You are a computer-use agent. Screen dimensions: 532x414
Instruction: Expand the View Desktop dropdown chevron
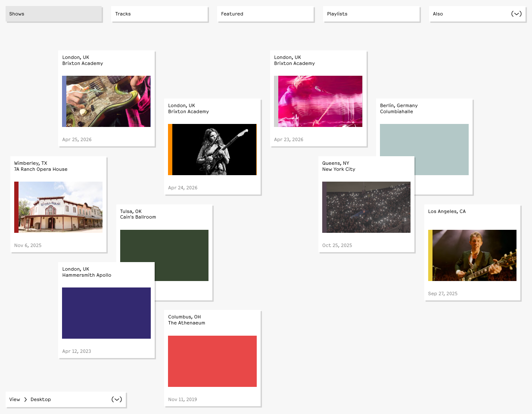[117, 399]
